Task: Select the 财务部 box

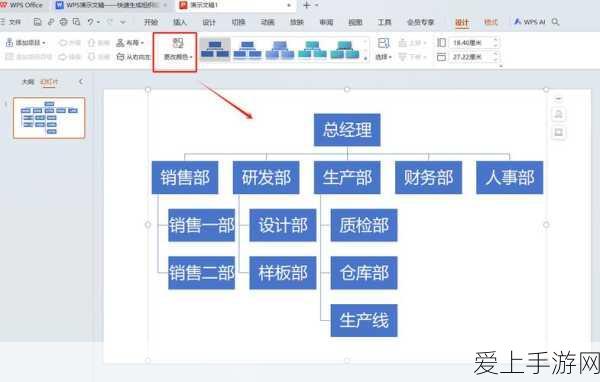Action: [429, 178]
